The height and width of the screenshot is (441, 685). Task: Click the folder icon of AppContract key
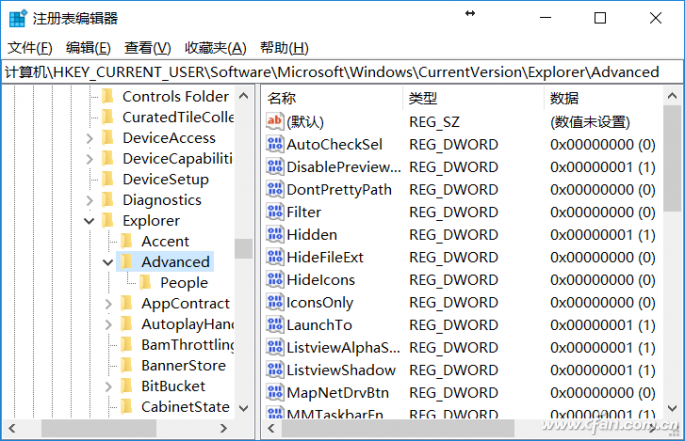click(126, 303)
